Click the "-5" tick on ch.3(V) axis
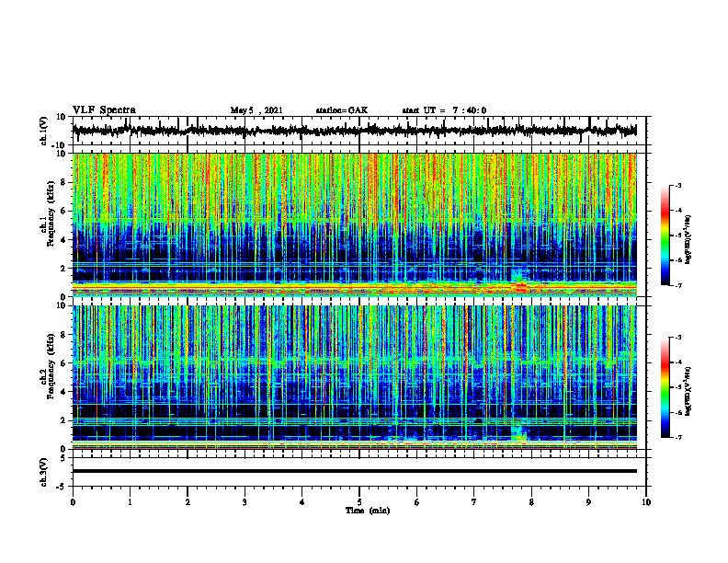This screenshot has height=563, width=728. click(63, 487)
